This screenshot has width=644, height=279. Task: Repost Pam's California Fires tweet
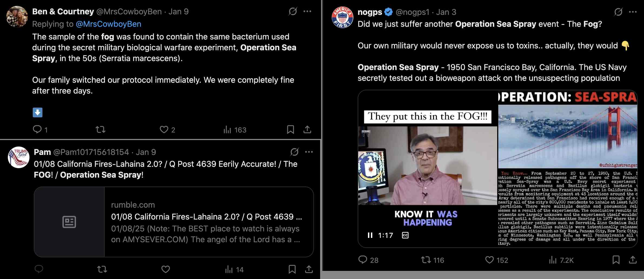pos(102,269)
